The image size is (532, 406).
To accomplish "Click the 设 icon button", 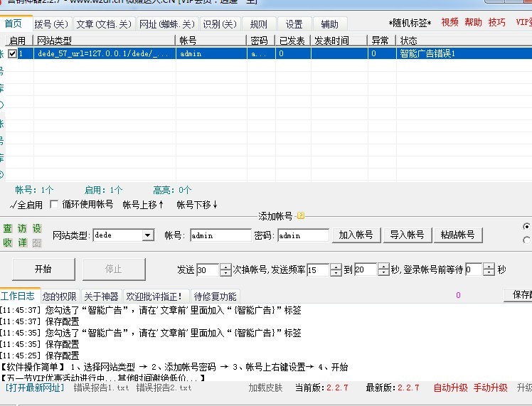I will click(x=36, y=228).
